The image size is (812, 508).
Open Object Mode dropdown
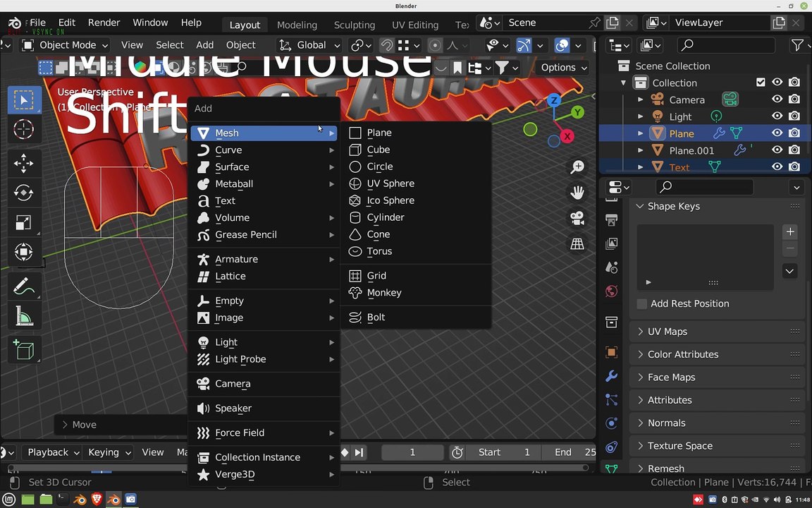click(x=66, y=45)
